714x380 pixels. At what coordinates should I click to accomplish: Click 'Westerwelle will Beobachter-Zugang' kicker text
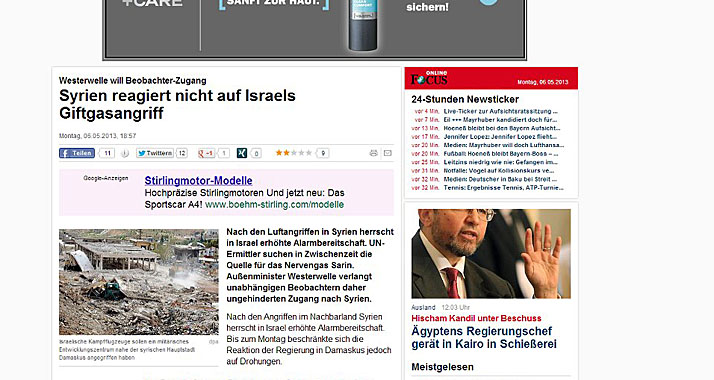(133, 81)
